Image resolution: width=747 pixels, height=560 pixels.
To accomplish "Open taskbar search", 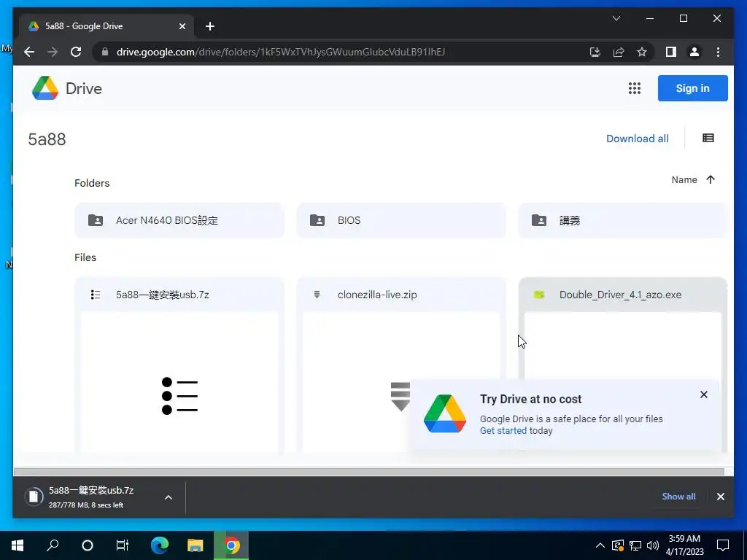I will point(53,545).
